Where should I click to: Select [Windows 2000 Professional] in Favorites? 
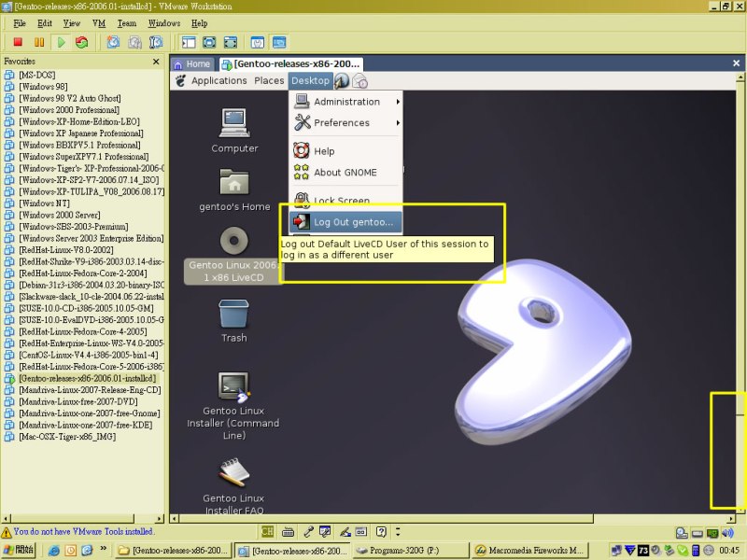coord(68,109)
